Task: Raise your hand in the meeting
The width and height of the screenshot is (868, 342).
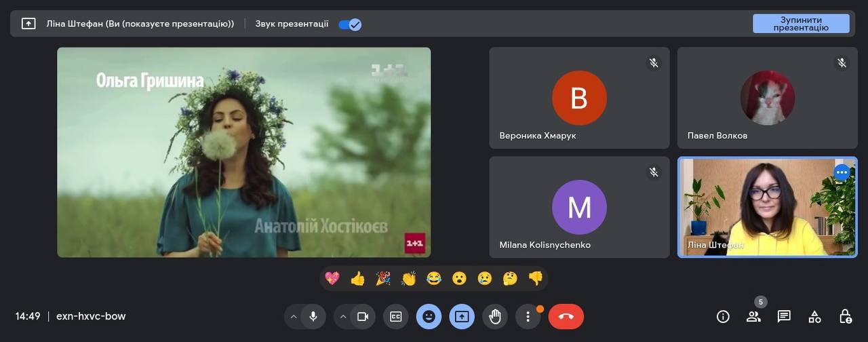Action: pos(495,316)
